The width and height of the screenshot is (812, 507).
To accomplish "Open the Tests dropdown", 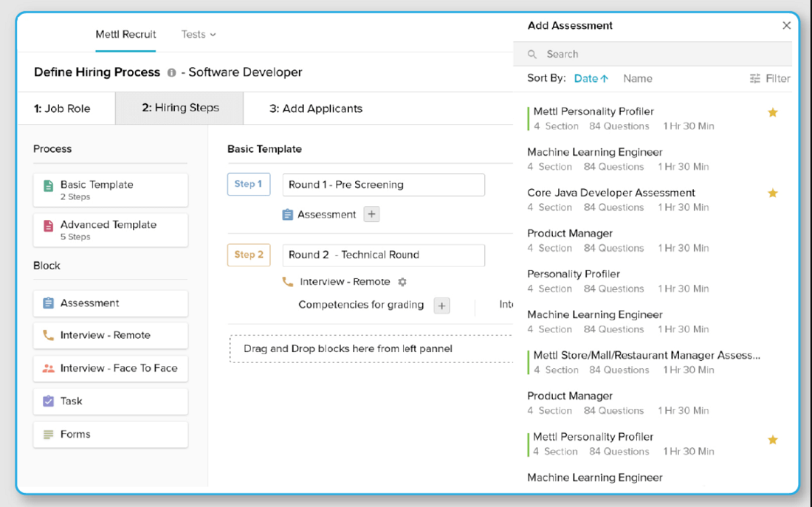I will (198, 34).
